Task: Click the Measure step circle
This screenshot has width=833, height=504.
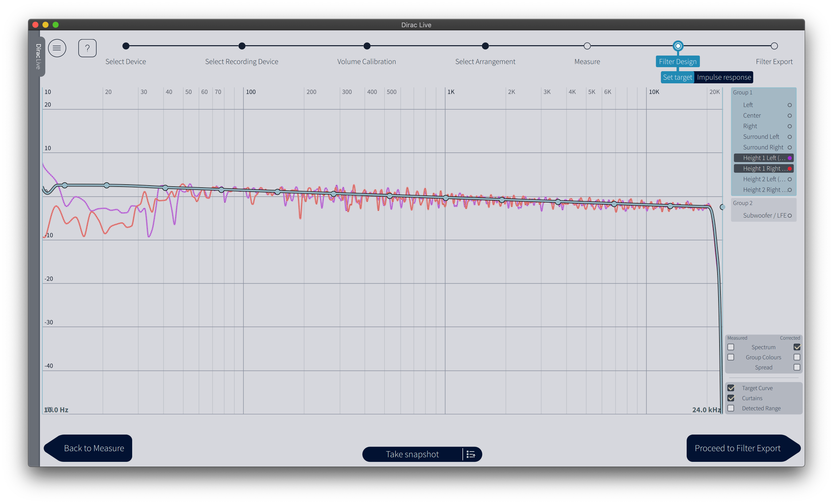Action: tap(587, 46)
